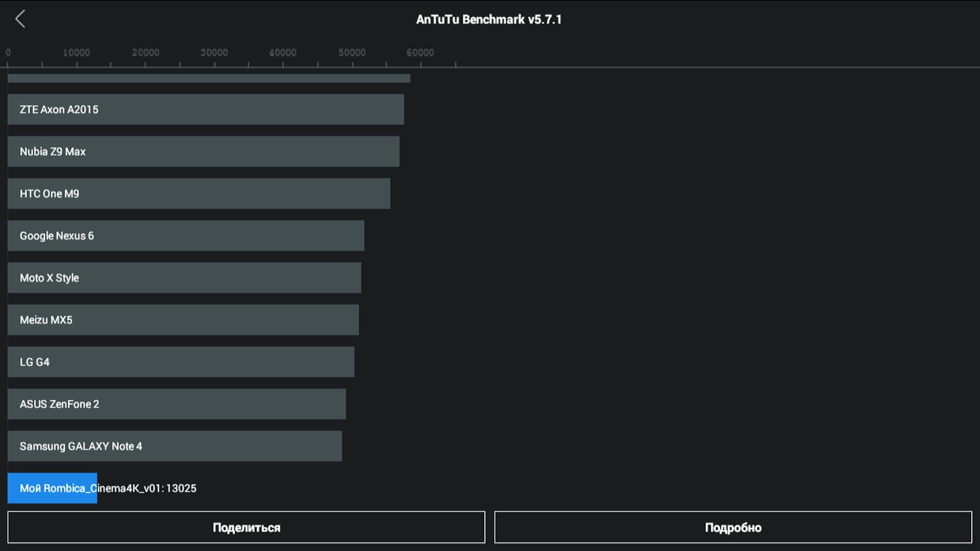Image resolution: width=980 pixels, height=551 pixels.
Task: Click the 30000 scale label
Action: click(214, 53)
